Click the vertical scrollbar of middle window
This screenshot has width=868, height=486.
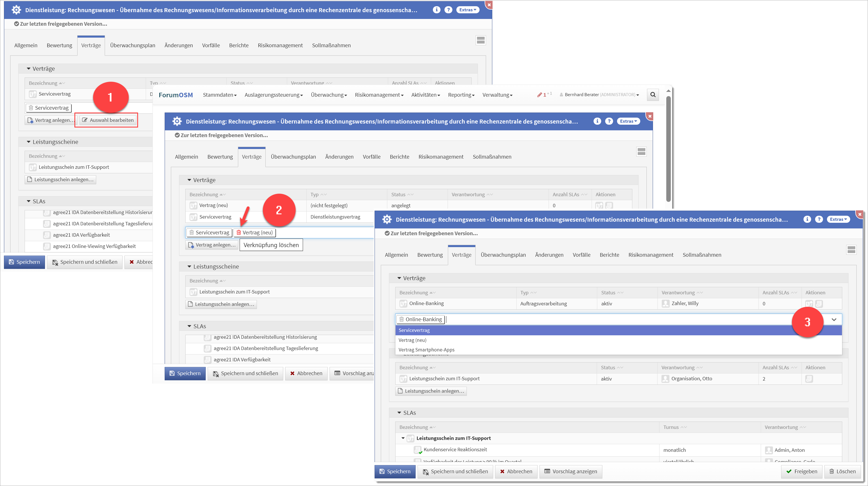pos(669,148)
